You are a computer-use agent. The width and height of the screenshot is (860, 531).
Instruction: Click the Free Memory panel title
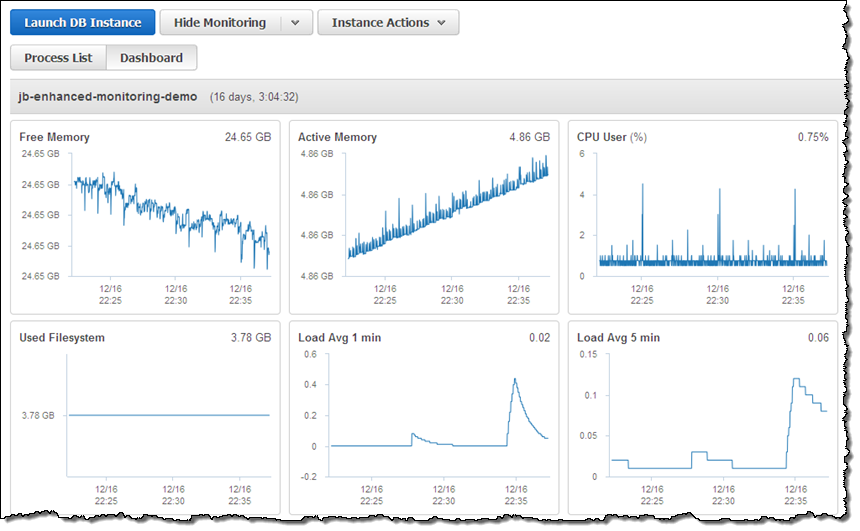pyautogui.click(x=54, y=137)
